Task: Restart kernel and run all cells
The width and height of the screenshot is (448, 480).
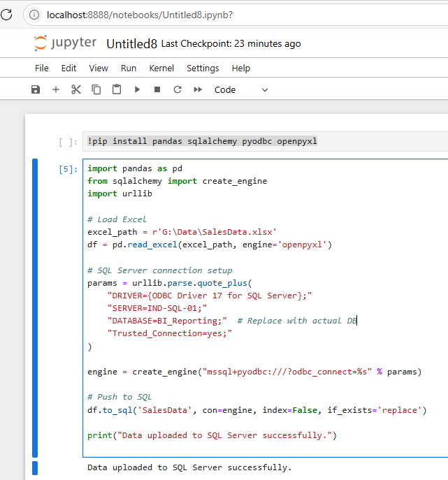Action: click(x=198, y=89)
